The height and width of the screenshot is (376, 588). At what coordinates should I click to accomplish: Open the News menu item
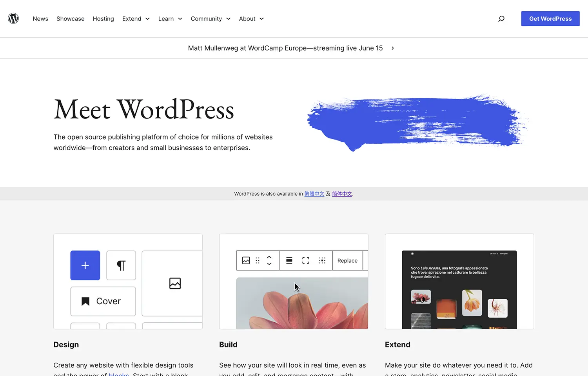[x=40, y=19]
